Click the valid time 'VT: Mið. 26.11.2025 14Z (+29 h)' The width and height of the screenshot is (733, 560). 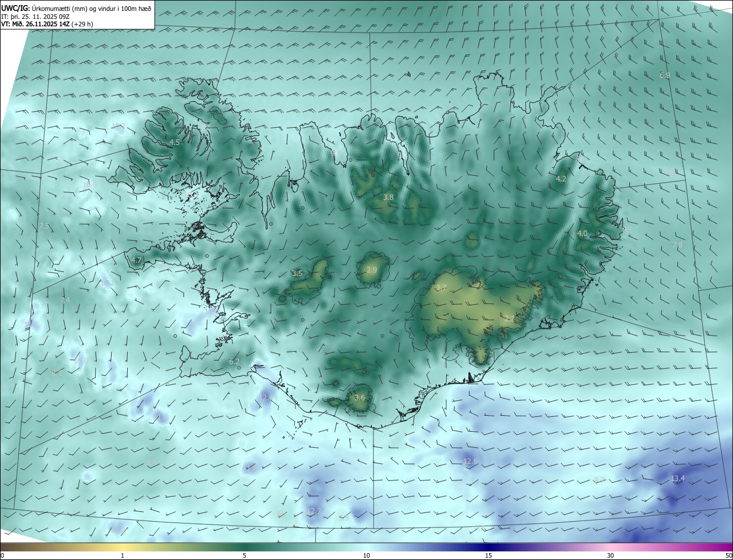pos(47,24)
